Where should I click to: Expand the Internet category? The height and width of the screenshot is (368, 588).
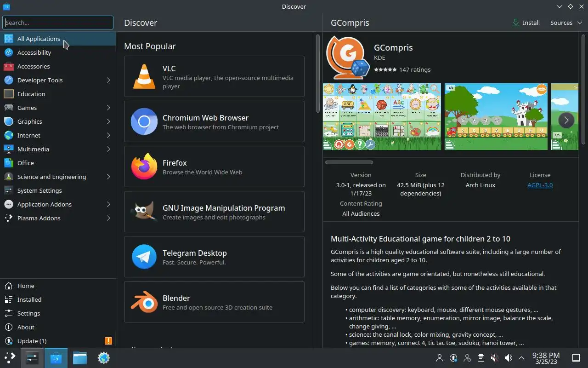pyautogui.click(x=108, y=135)
